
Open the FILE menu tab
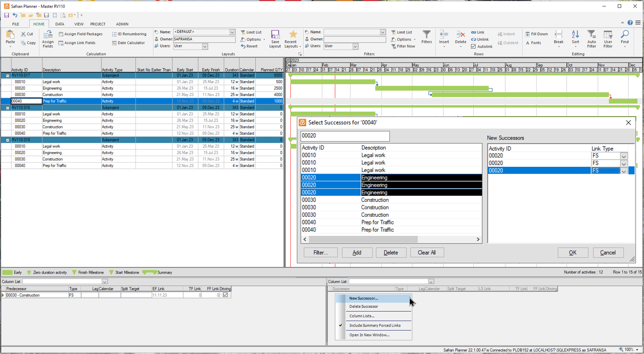(x=16, y=24)
